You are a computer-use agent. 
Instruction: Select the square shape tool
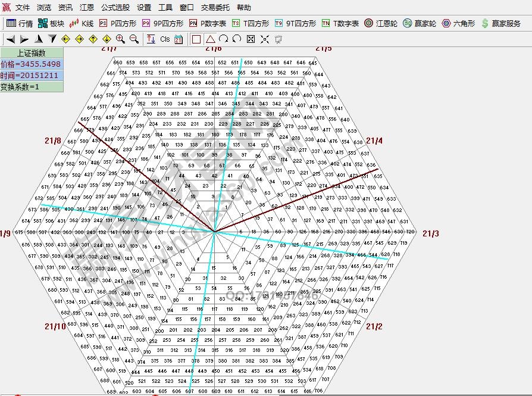pyautogui.click(x=196, y=39)
